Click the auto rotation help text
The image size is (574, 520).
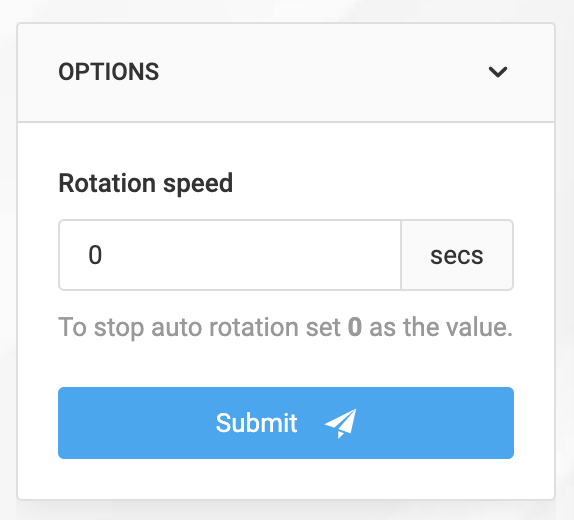tap(286, 327)
